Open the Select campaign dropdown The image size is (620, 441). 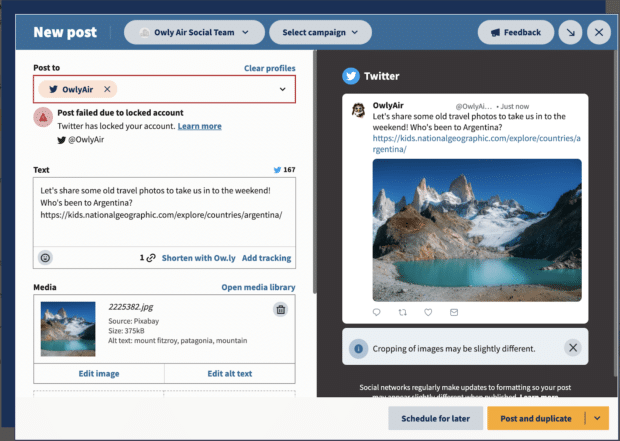coord(320,32)
